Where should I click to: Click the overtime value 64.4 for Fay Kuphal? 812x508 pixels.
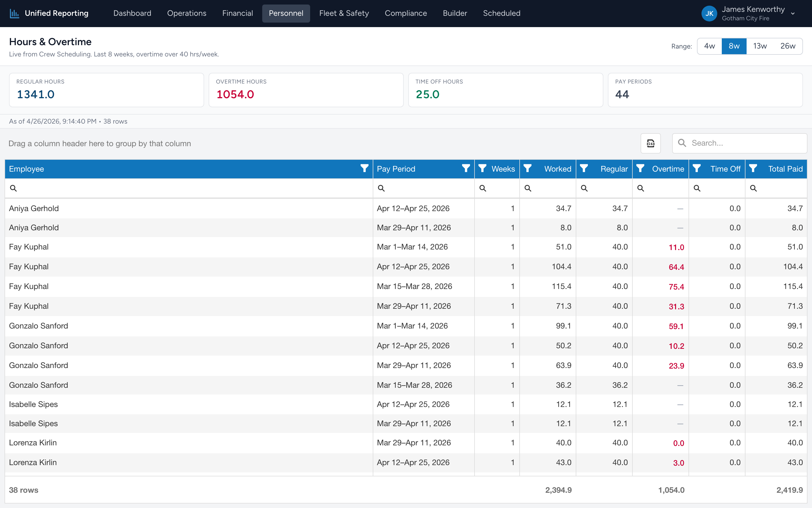click(x=676, y=267)
